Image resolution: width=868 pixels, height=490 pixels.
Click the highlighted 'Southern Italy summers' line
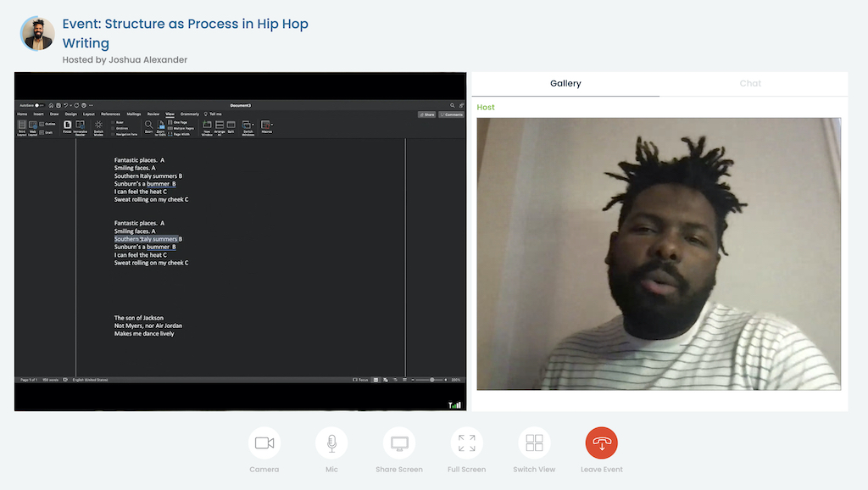146,239
